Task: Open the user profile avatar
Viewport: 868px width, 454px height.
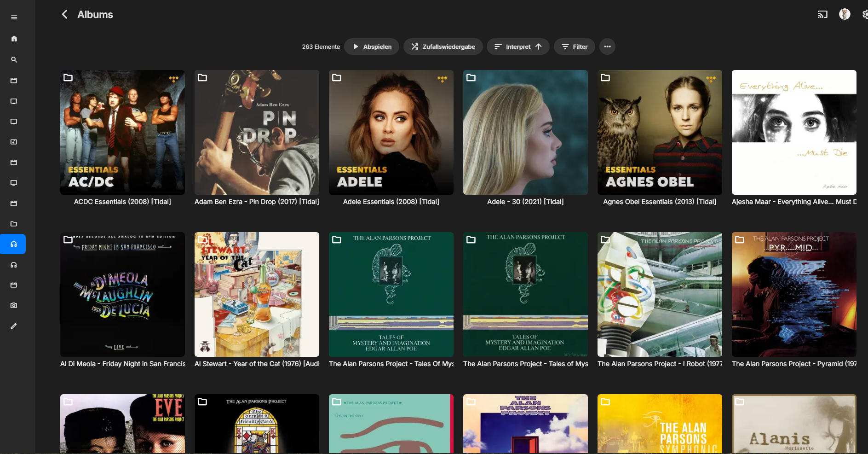Action: [x=845, y=14]
